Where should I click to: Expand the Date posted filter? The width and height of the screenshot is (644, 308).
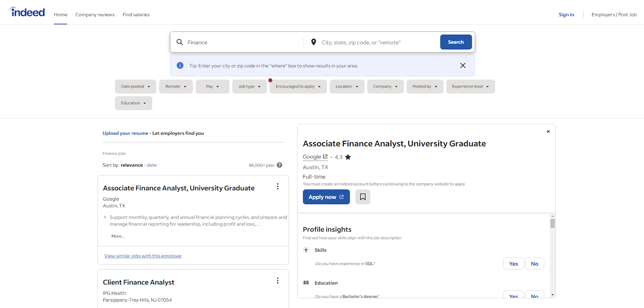tap(135, 86)
